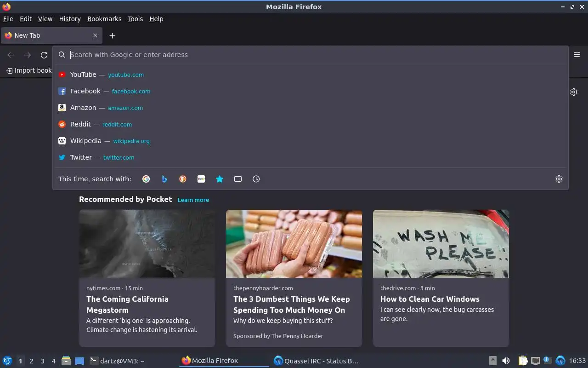Switch to Quassel IRC taskbar entry
The width and height of the screenshot is (588, 368).
click(316, 361)
